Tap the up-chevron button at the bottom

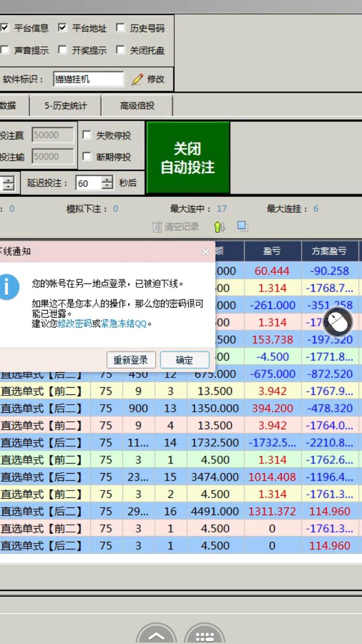pos(156,634)
